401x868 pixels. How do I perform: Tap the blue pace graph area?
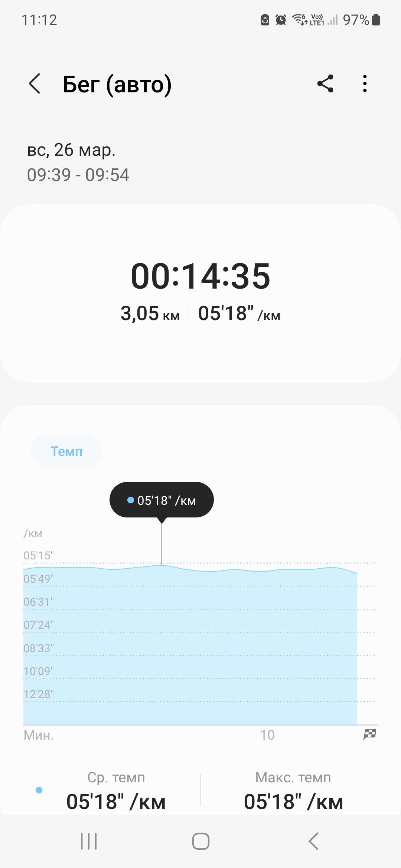pyautogui.click(x=190, y=645)
